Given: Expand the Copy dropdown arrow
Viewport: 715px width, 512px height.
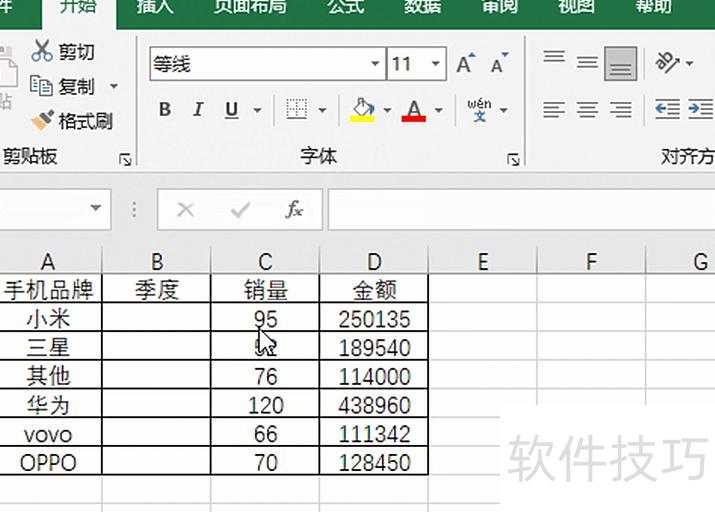Looking at the screenshot, I should (114, 86).
